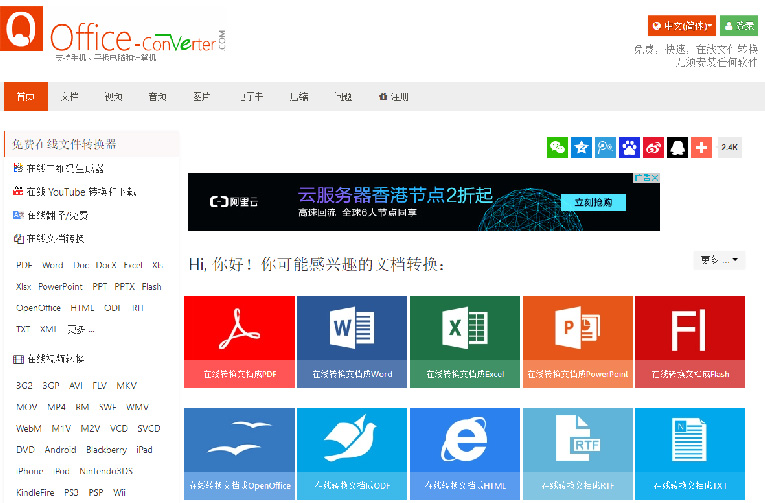This screenshot has width=765, height=503.
Task: Click the green login button
Action: click(x=739, y=26)
